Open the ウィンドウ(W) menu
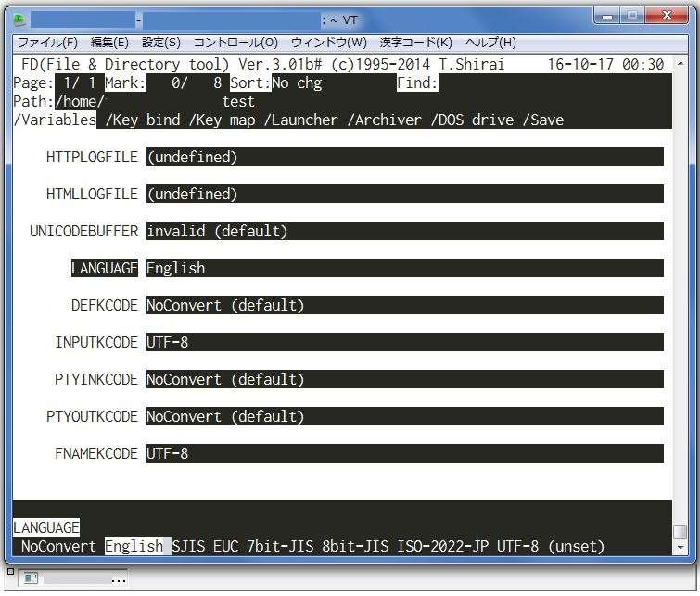The height and width of the screenshot is (596, 700). (328, 43)
